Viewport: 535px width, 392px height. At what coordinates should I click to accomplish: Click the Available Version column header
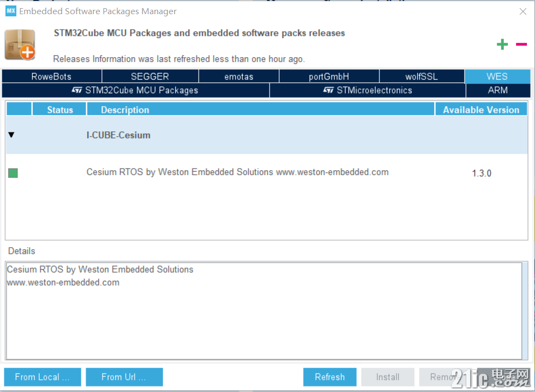(481, 110)
